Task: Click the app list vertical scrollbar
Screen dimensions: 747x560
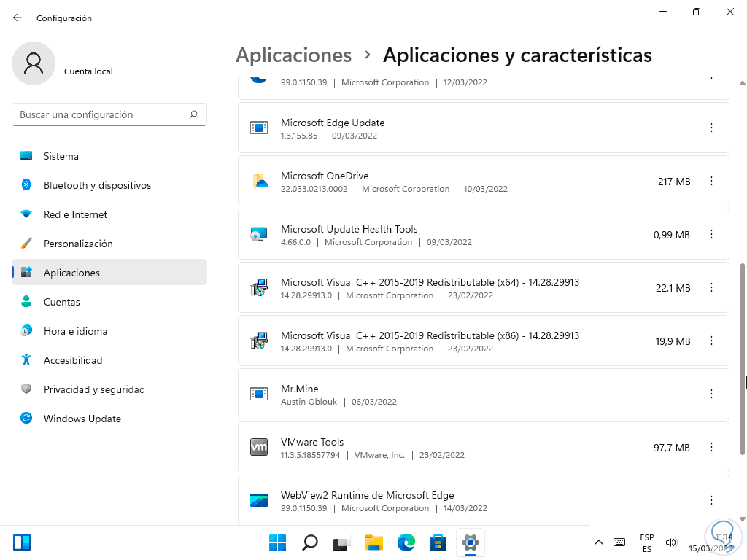Action: click(x=742, y=359)
